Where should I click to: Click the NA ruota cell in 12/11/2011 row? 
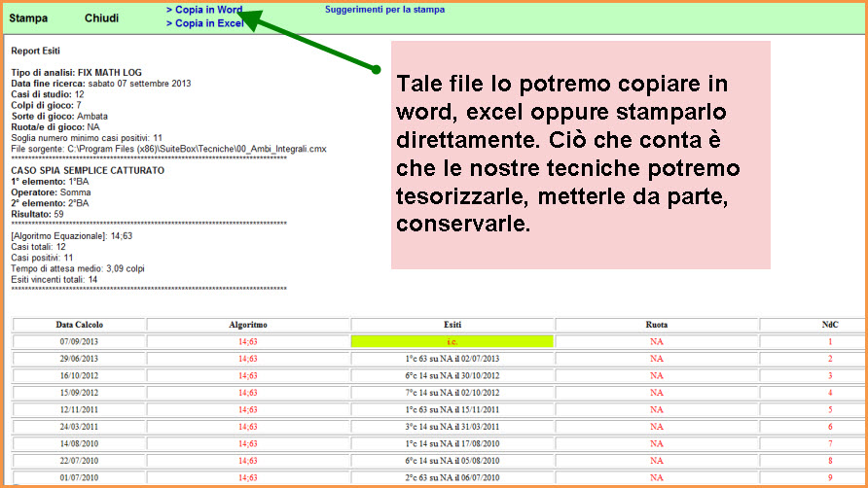click(657, 409)
